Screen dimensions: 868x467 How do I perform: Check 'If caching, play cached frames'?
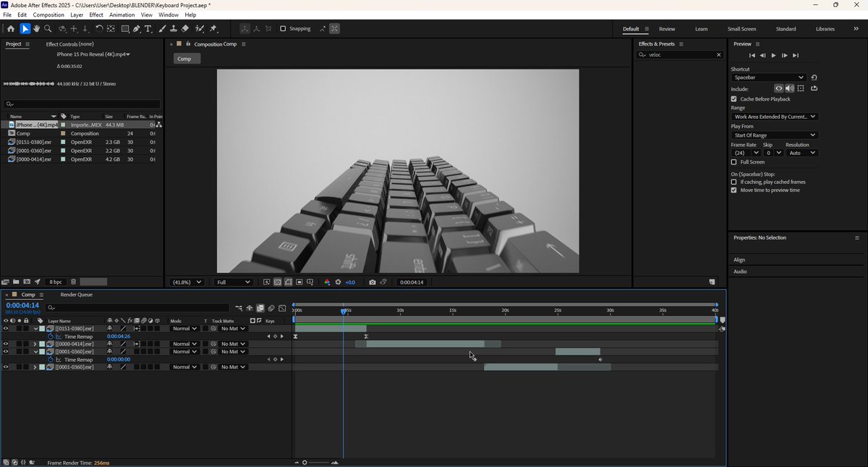(734, 182)
